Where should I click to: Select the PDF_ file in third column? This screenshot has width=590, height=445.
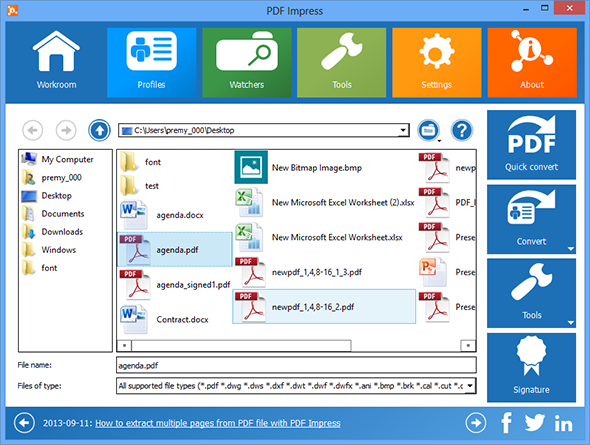(x=447, y=202)
